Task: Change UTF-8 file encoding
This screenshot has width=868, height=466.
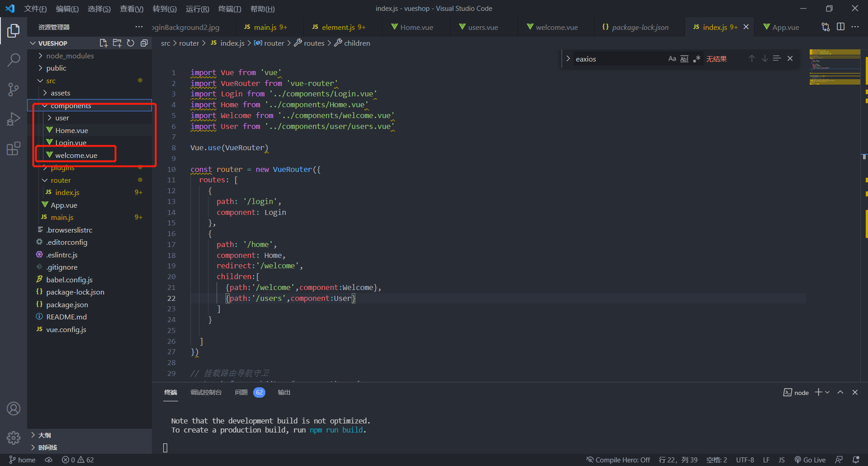Action: click(745, 460)
